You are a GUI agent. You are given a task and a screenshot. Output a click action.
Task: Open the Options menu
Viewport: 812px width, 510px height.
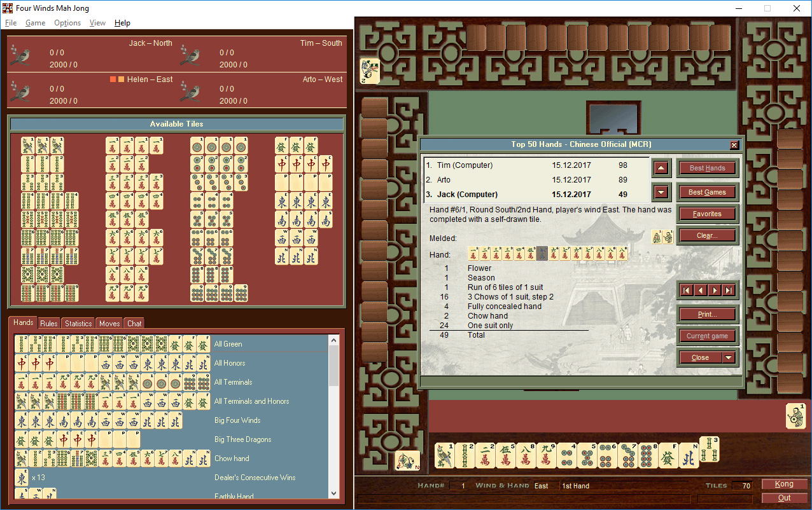coord(67,23)
